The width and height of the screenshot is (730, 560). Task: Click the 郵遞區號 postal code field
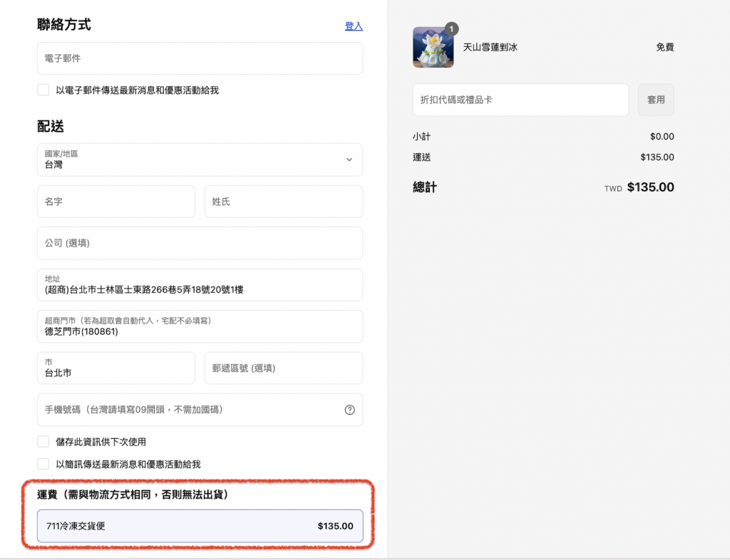pyautogui.click(x=283, y=368)
